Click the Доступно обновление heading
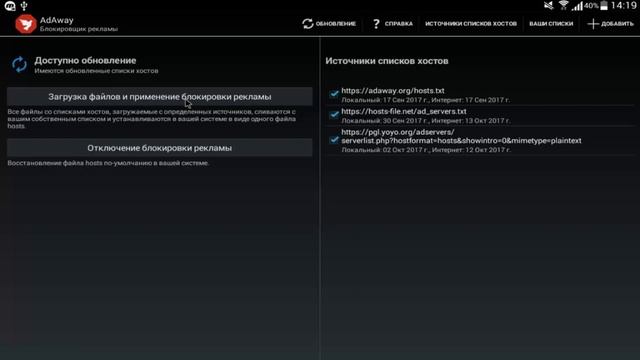Image resolution: width=640 pixels, height=360 pixels. 85,60
